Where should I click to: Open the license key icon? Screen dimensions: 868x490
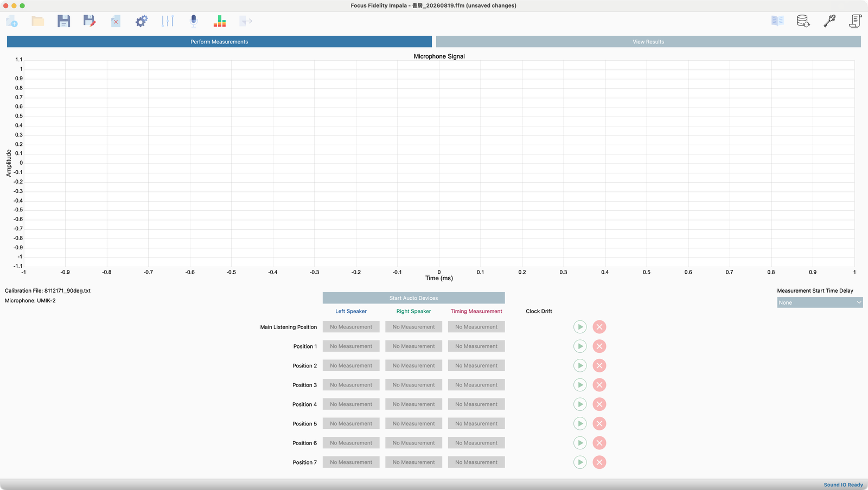[x=829, y=21]
